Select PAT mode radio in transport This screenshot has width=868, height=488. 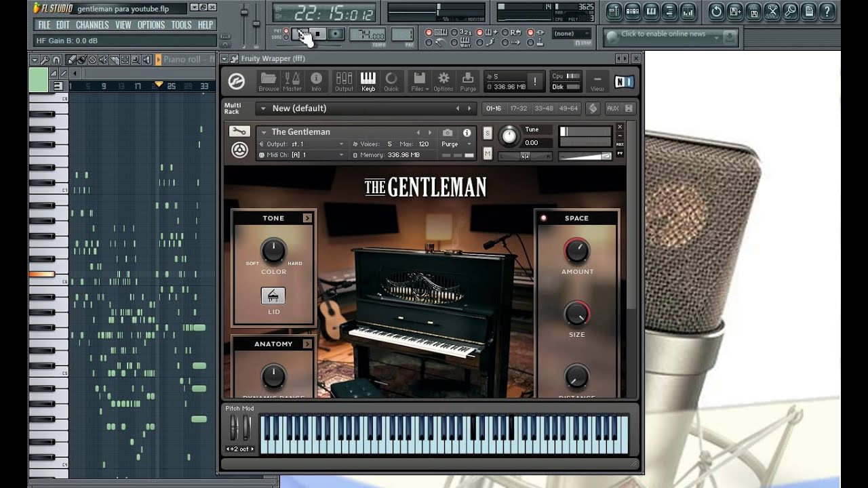[x=286, y=30]
